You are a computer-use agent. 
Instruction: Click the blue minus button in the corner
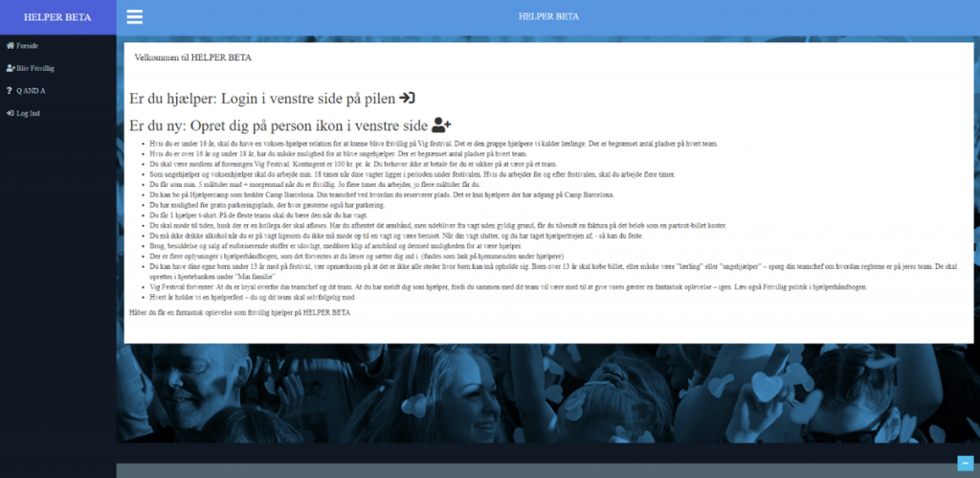[x=966, y=463]
